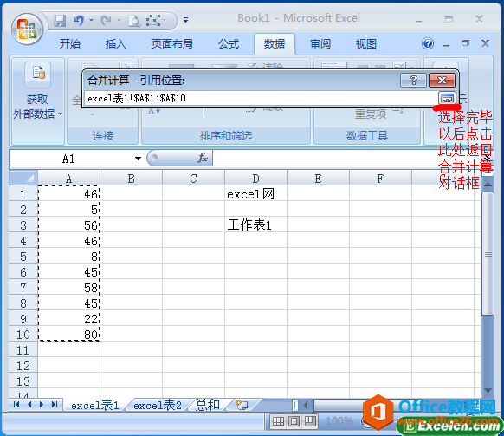Switch to the 公式 tab
The height and width of the screenshot is (436, 504).
tap(229, 43)
